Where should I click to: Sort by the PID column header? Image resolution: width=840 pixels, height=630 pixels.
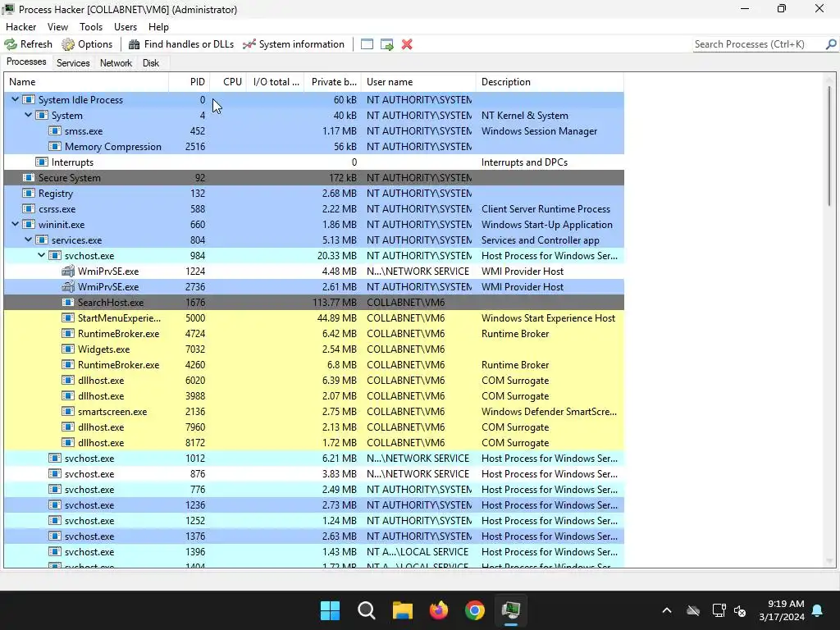pos(189,82)
